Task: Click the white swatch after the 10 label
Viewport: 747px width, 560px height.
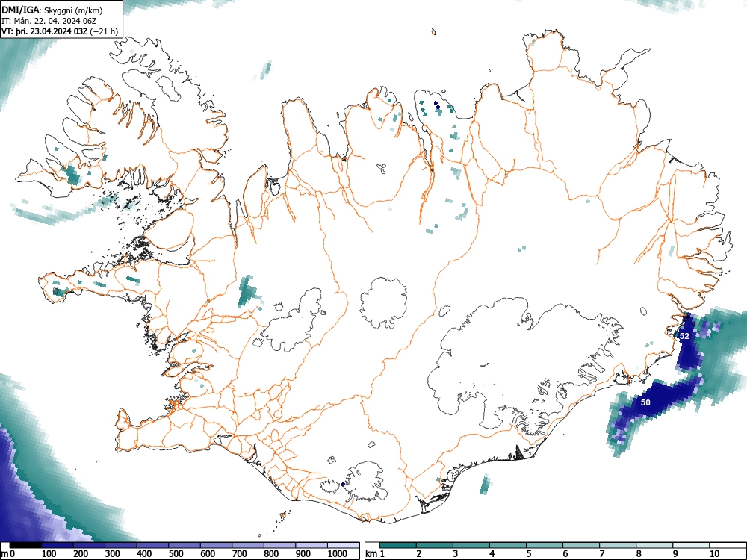Action: pyautogui.click(x=727, y=545)
